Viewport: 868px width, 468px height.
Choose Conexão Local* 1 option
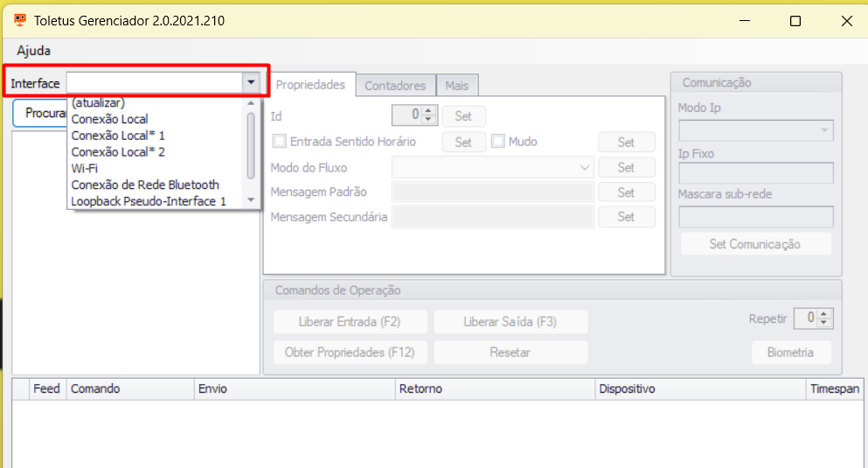click(118, 136)
